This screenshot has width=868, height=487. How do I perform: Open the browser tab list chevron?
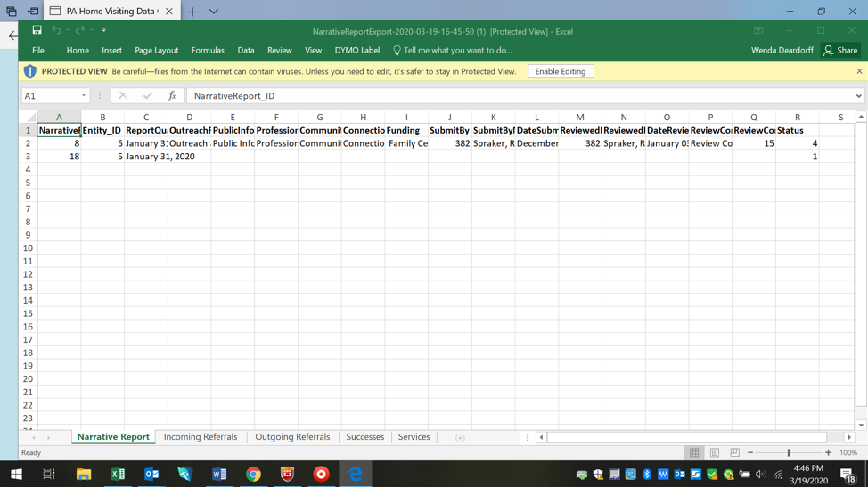click(214, 11)
